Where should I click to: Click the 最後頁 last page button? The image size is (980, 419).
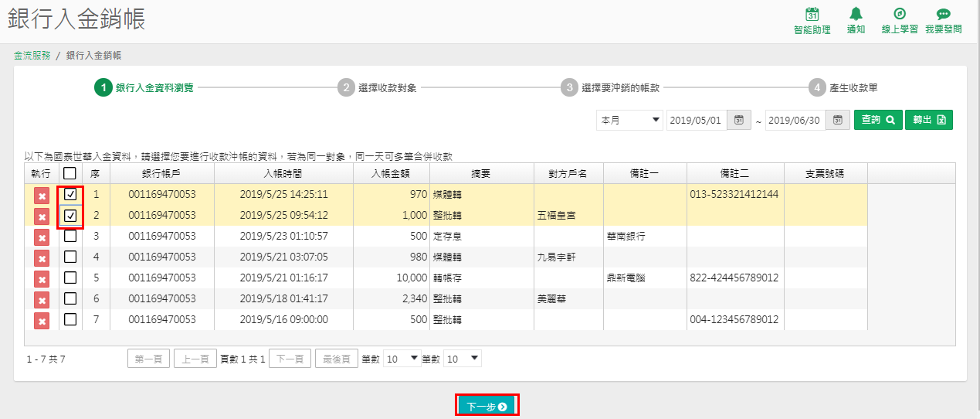click(x=336, y=359)
